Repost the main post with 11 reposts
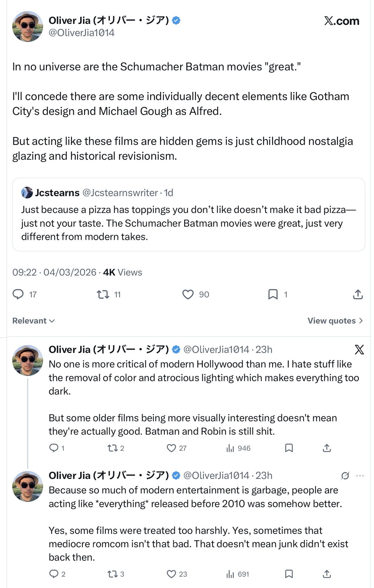The image size is (374, 588). point(103,294)
